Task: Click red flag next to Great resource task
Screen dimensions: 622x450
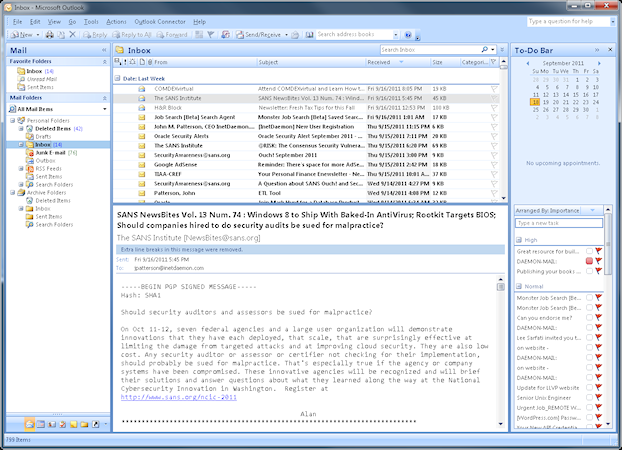Action: point(598,250)
